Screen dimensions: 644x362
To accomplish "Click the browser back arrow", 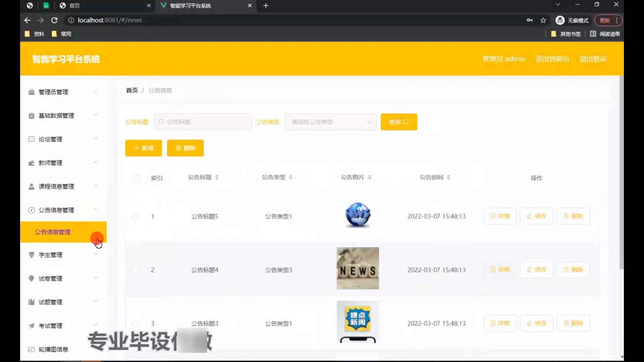I will click(x=27, y=20).
